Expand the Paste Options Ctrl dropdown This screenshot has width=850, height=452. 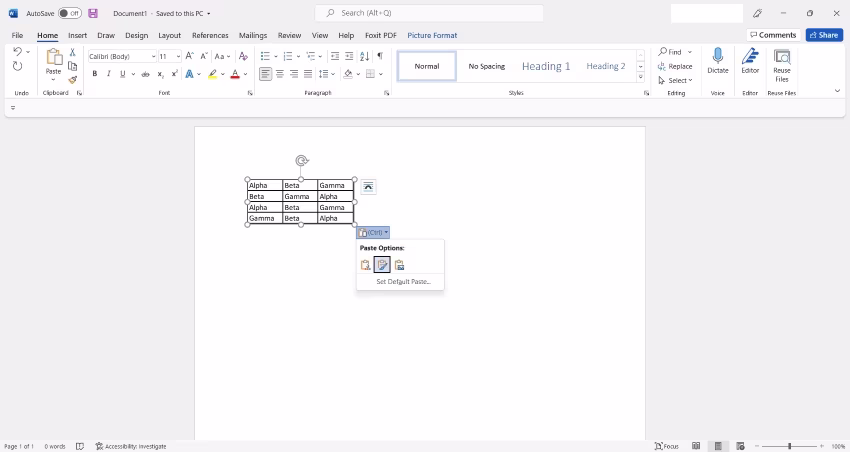point(373,233)
